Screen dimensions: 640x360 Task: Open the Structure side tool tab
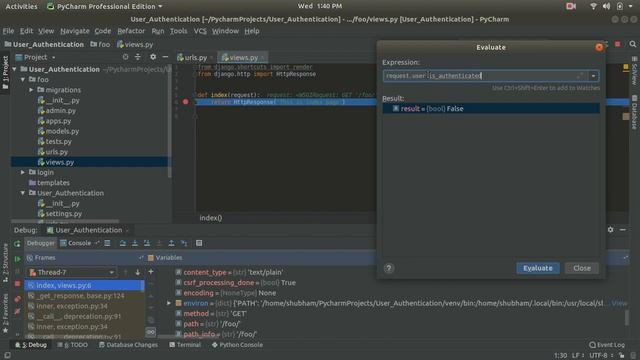(5, 263)
